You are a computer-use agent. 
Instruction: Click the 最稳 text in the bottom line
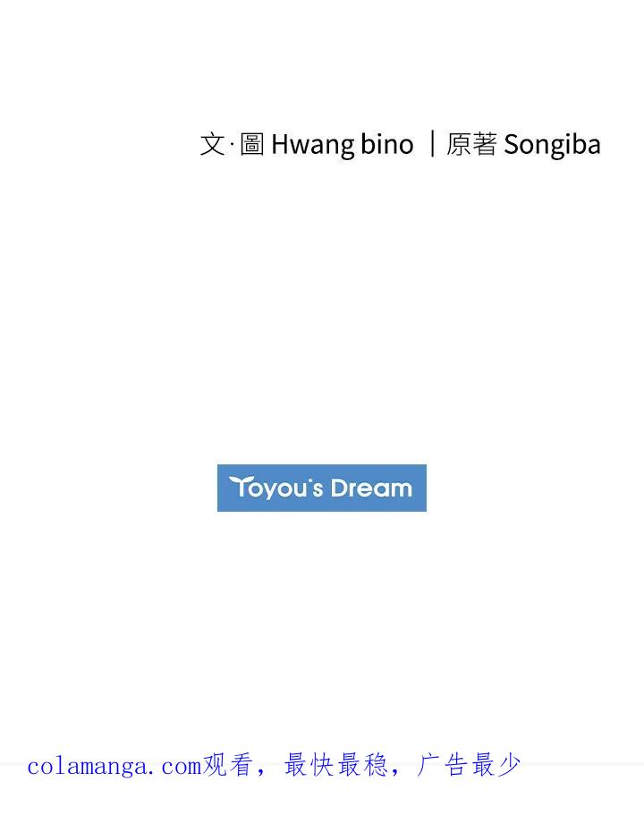[362, 766]
